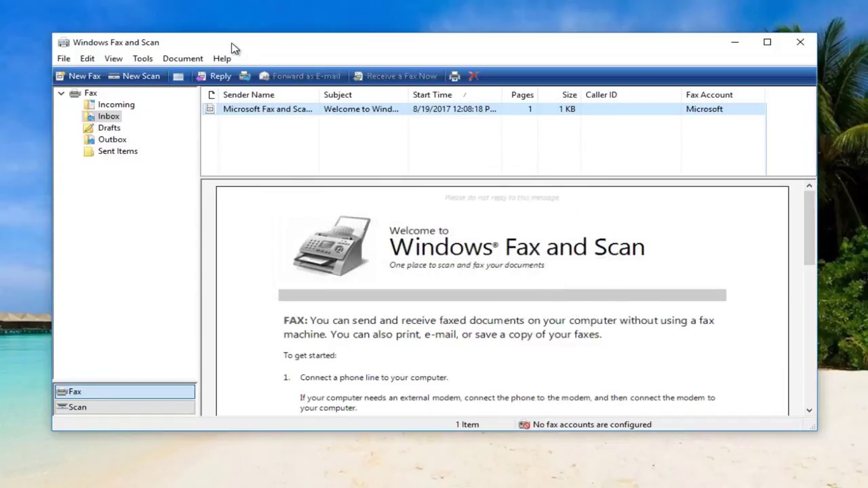Sort by Fax Account column header

tap(724, 95)
